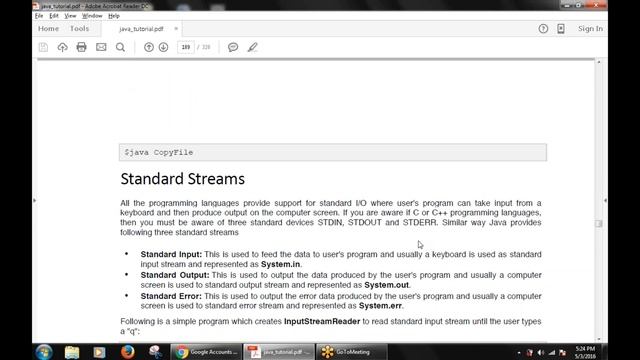Click the upload to cloud icon

pos(62,47)
